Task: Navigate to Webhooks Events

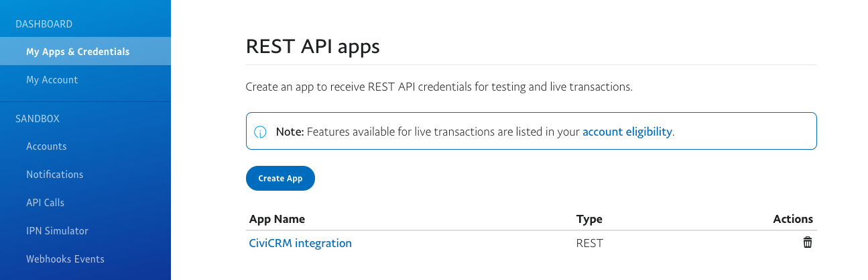Action: click(x=65, y=259)
